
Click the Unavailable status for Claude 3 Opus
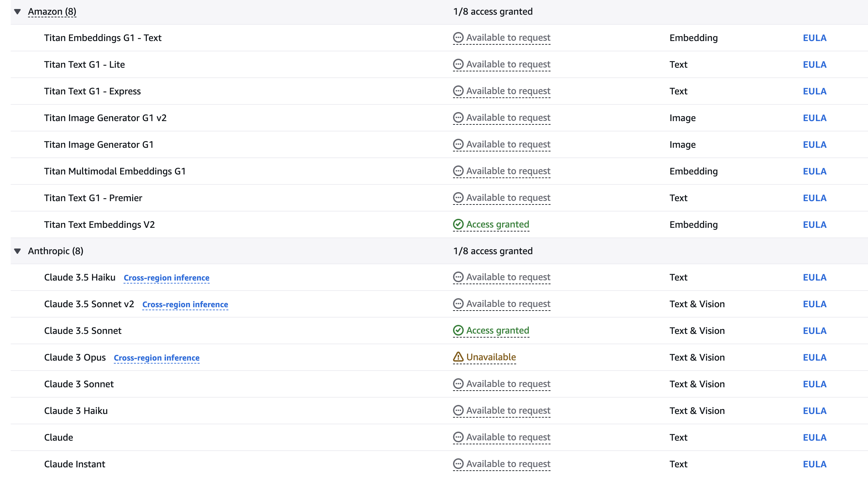(x=491, y=357)
